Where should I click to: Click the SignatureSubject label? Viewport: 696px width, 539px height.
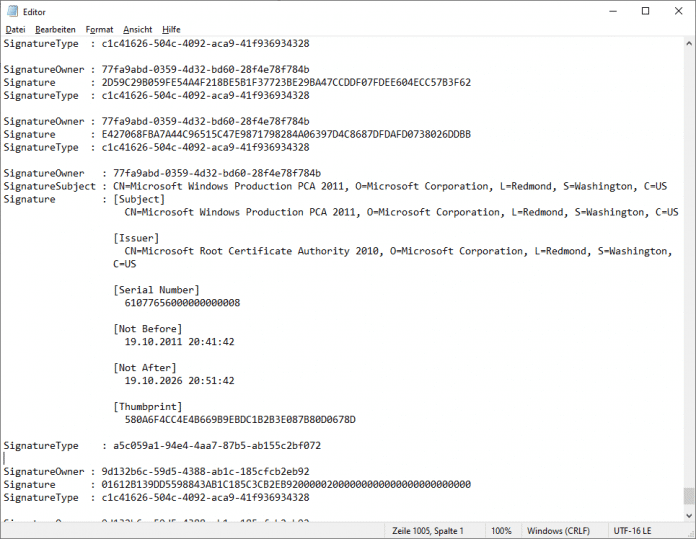point(49,186)
